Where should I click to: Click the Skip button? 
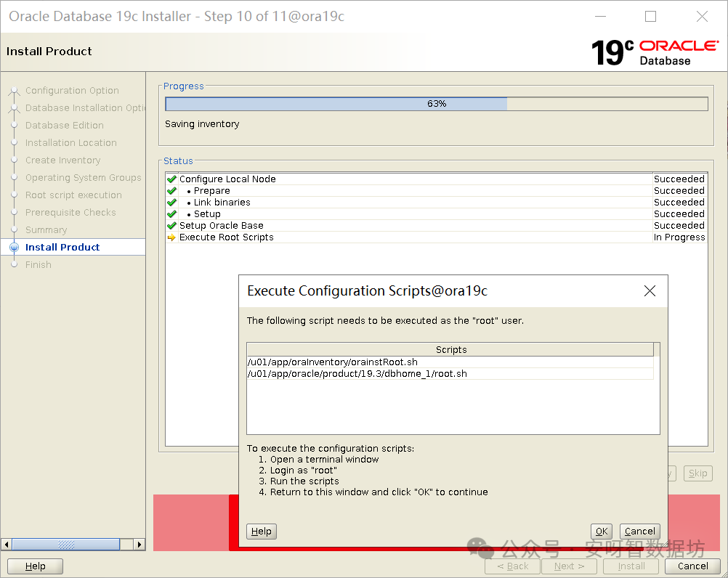(697, 473)
